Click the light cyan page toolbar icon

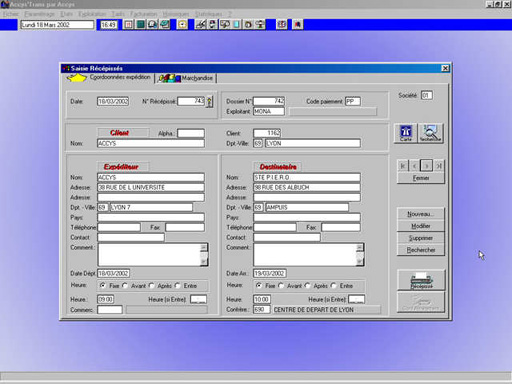tap(236, 24)
